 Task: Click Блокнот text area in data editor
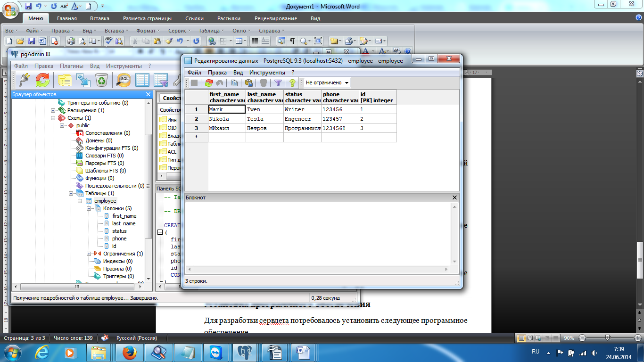click(318, 234)
